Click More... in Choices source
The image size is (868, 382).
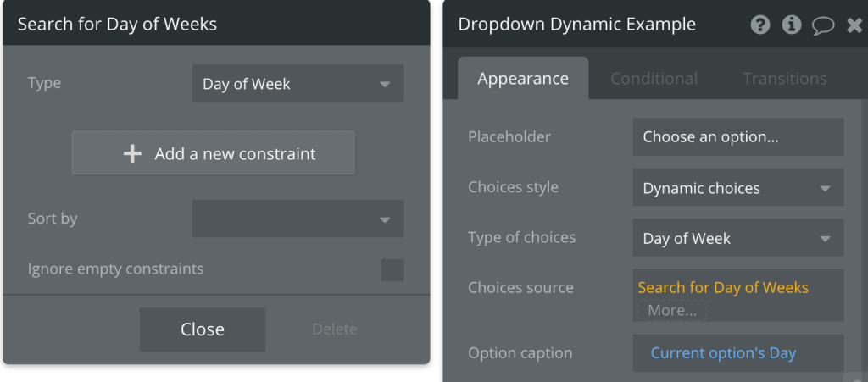pyautogui.click(x=672, y=310)
